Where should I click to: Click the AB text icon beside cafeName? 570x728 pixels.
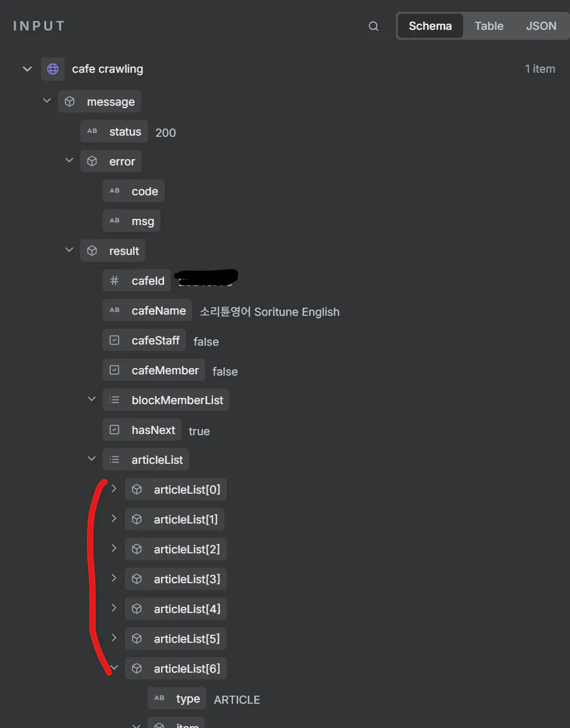[x=114, y=311]
